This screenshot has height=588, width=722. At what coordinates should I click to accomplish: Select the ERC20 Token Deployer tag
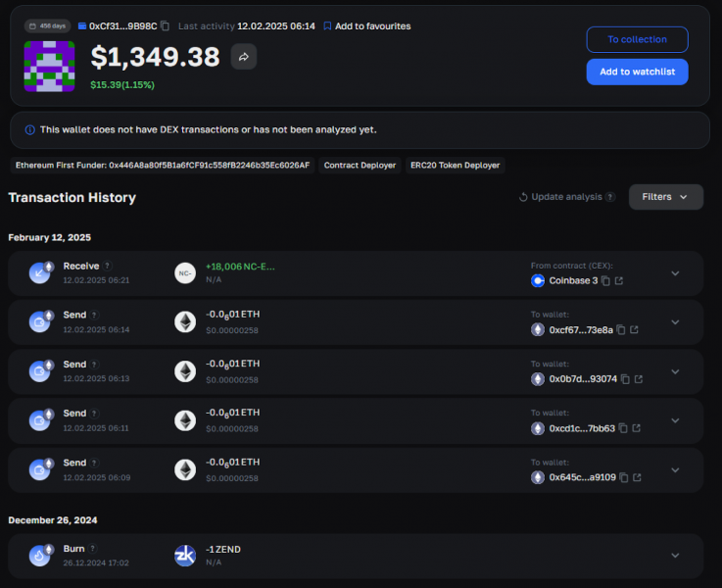pyautogui.click(x=455, y=166)
